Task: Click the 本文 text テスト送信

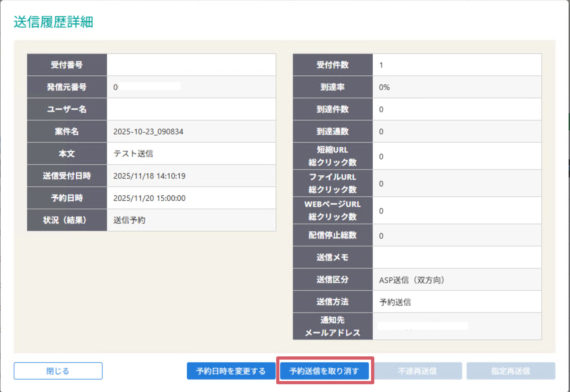Action: point(191,153)
